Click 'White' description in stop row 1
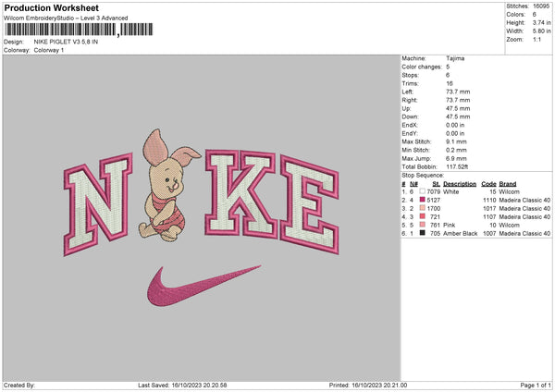 (x=451, y=191)
